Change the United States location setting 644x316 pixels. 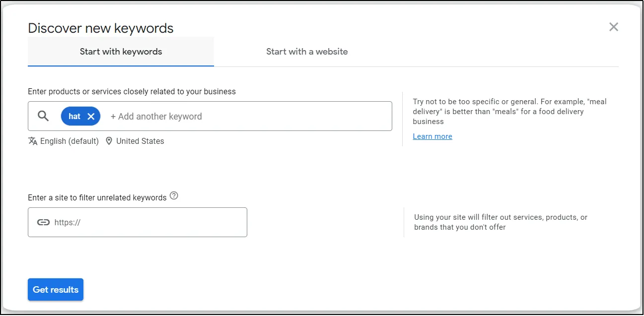(140, 141)
